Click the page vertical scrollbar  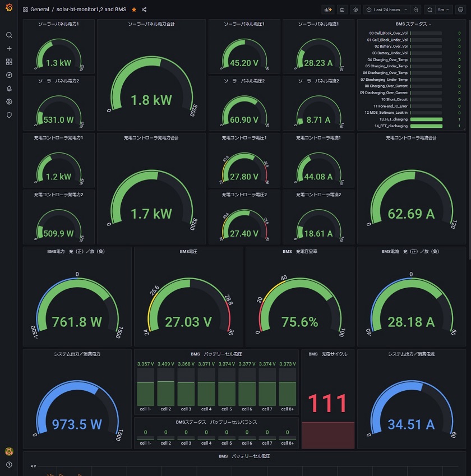tap(469, 140)
